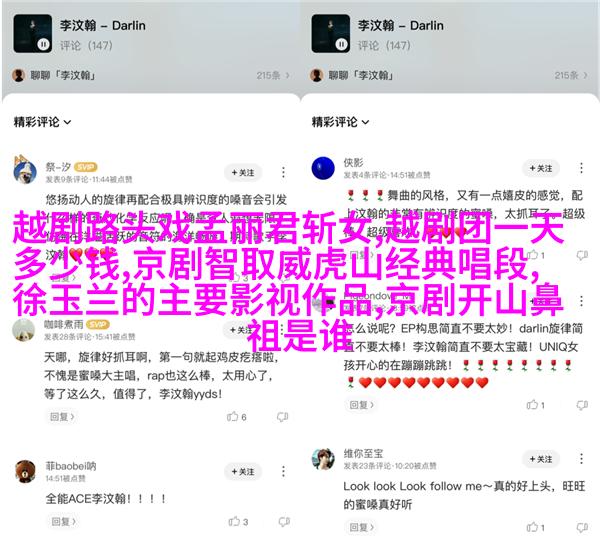Open more options for 维你至宝's comment

point(581,459)
